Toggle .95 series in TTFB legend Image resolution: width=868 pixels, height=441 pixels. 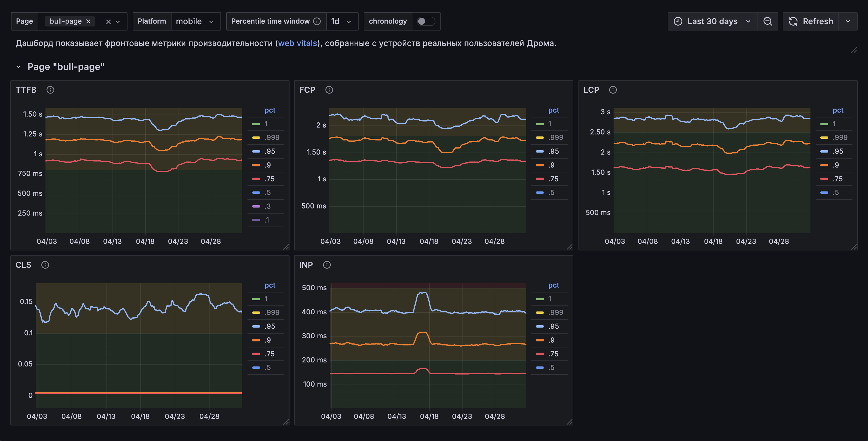coord(270,151)
